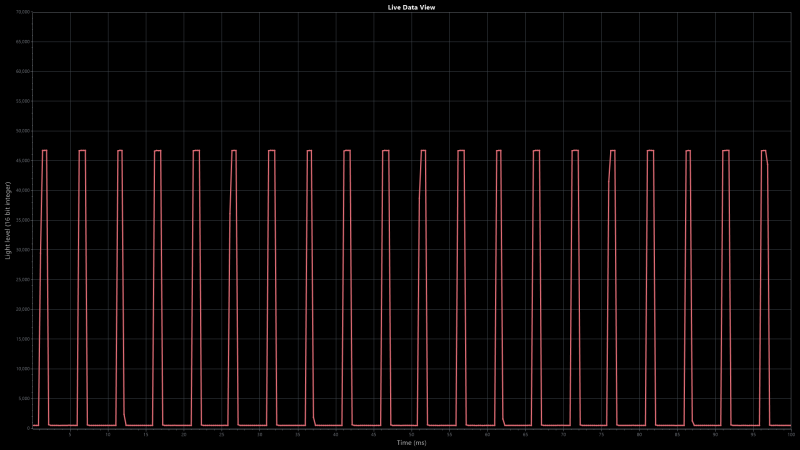Select the 75 ms x-axis tick label
This screenshot has height=450, width=800.
coord(601,434)
